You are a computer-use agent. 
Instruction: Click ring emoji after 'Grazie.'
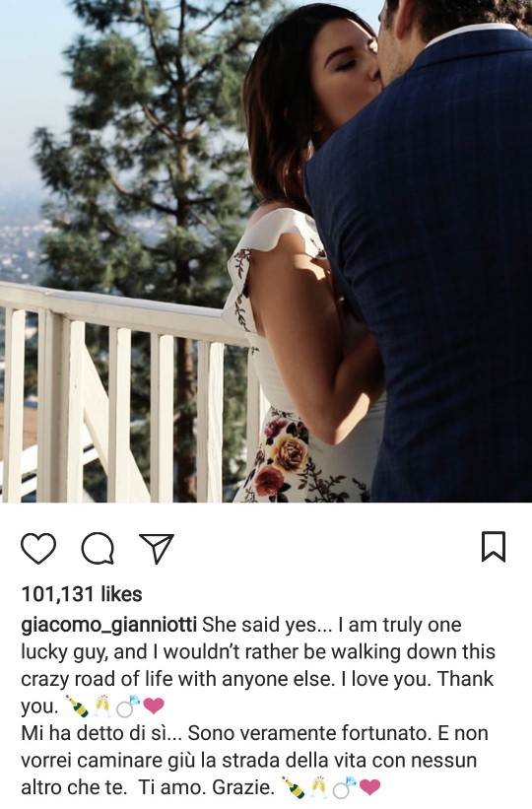pos(344,787)
